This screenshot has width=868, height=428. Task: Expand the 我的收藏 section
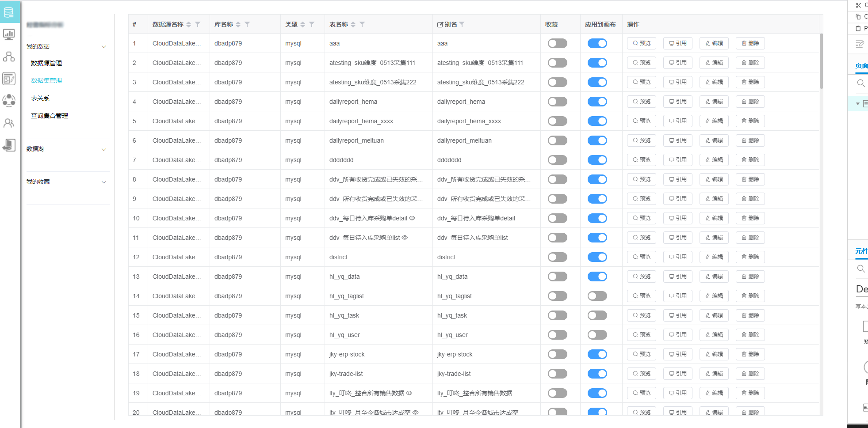click(x=104, y=182)
